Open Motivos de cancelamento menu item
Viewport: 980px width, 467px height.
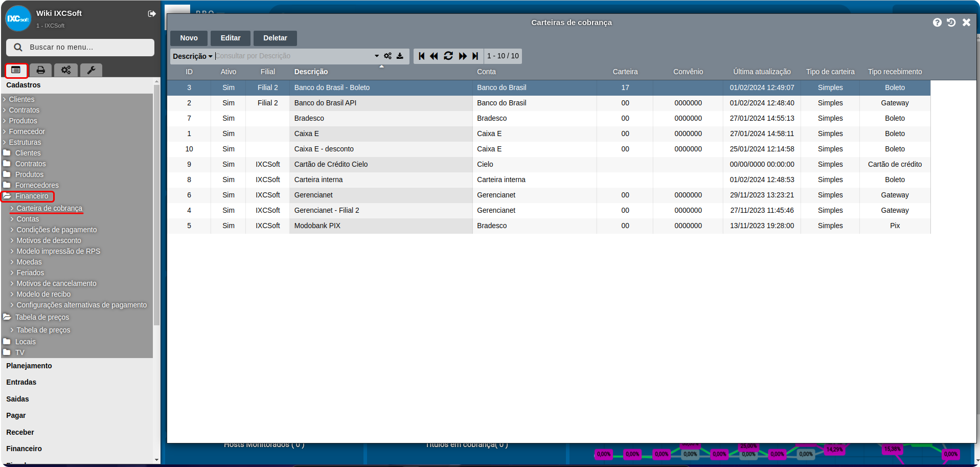(x=56, y=283)
